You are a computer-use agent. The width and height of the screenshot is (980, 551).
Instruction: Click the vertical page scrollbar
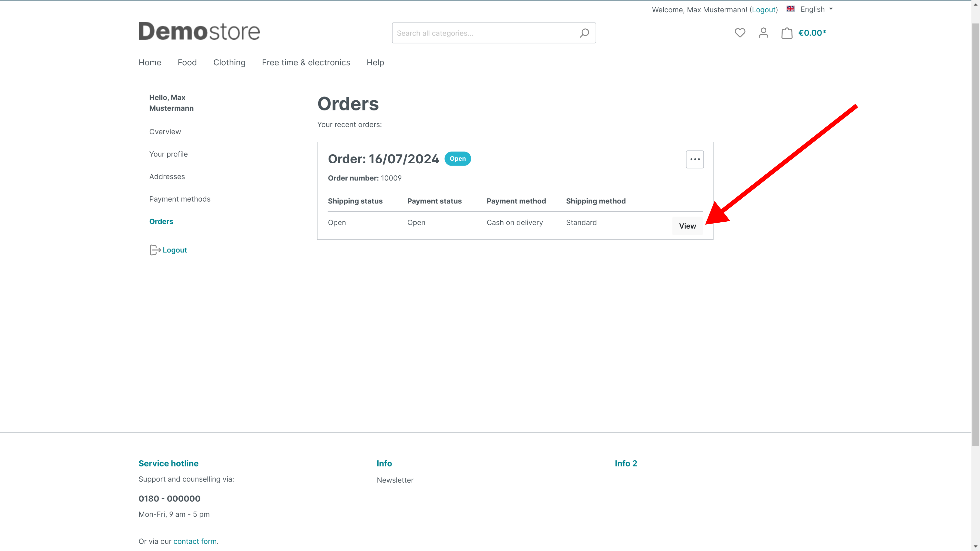tap(976, 235)
